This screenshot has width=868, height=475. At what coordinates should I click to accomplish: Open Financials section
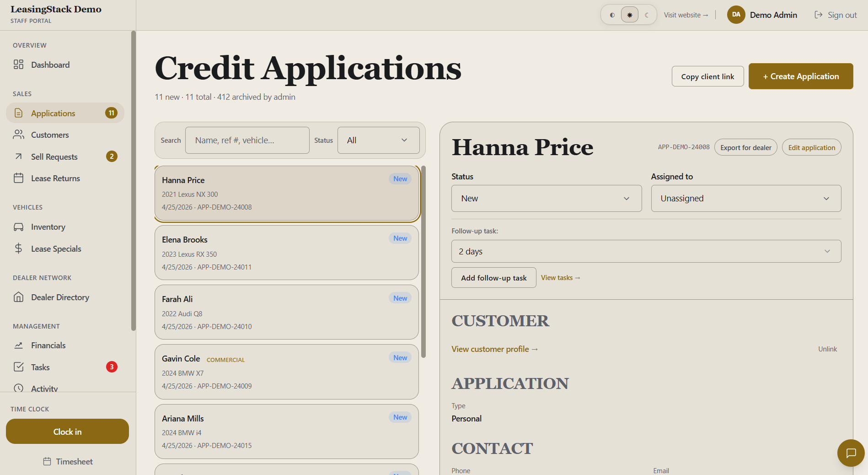pos(64,345)
